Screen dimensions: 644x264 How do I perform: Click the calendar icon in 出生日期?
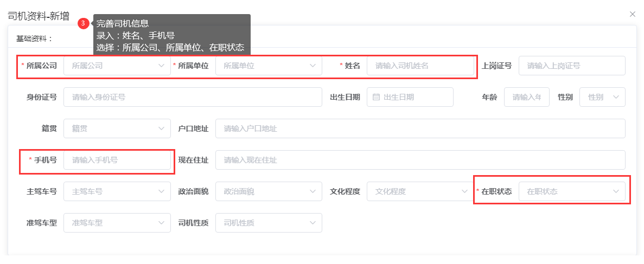376,98
